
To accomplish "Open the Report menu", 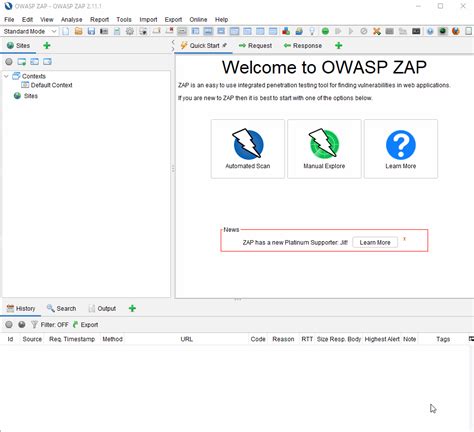I will 99,19.
